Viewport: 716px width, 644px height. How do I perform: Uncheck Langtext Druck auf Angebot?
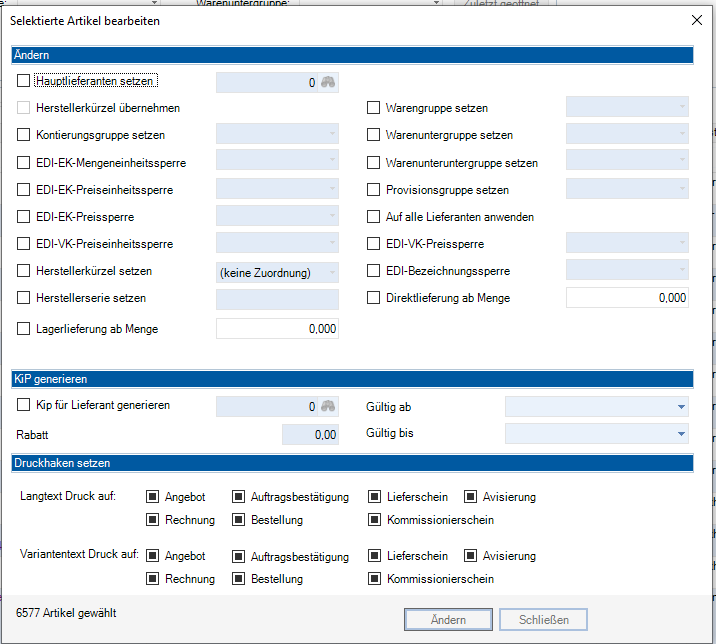153,497
